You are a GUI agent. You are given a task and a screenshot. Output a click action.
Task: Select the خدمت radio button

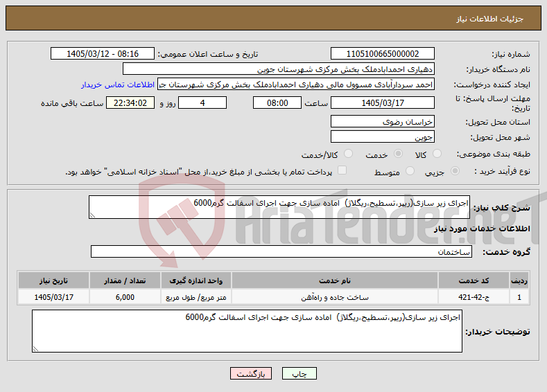398,154
